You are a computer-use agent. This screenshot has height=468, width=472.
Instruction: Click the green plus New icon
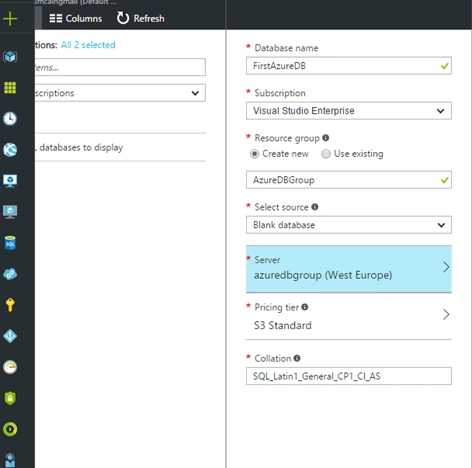pyautogui.click(x=10, y=19)
